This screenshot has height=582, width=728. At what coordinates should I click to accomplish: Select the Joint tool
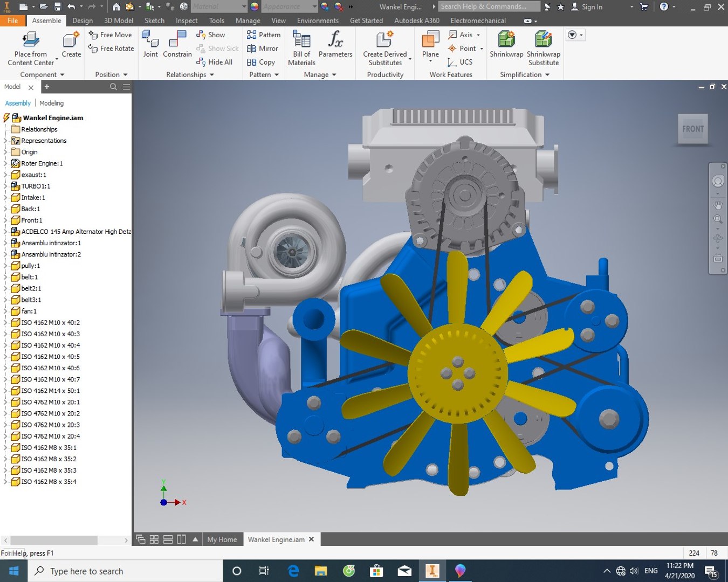(150, 44)
